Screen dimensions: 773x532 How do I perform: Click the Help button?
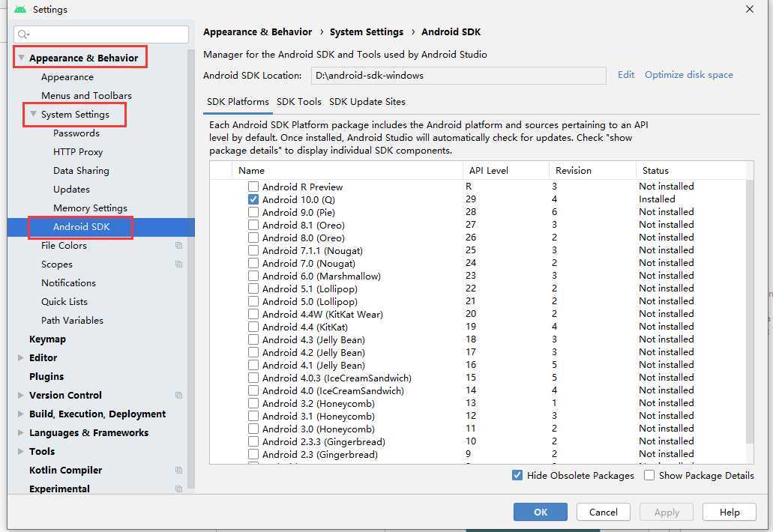coord(729,512)
